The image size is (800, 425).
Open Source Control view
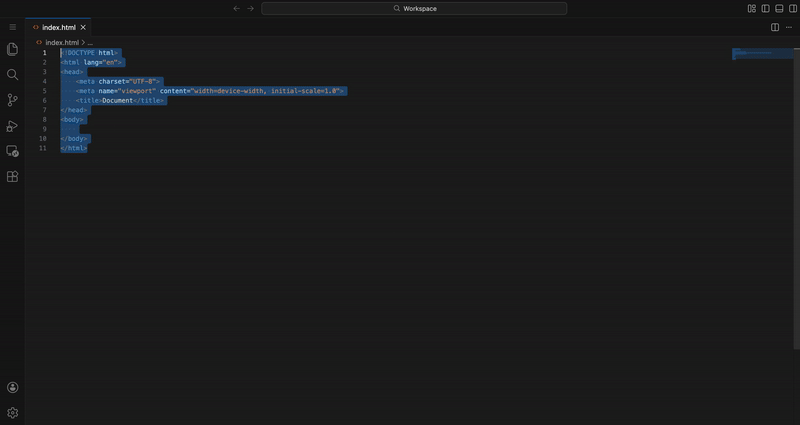tap(12, 100)
